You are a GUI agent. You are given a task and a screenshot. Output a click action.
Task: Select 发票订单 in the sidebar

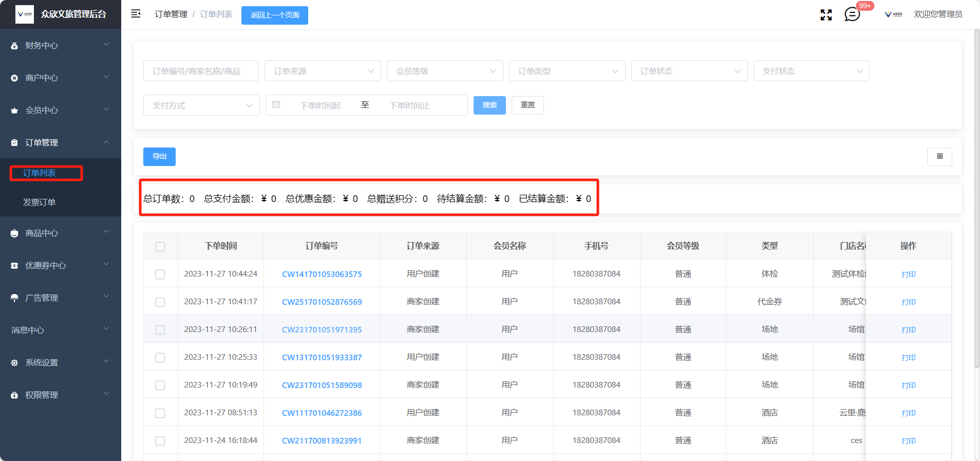[x=39, y=202]
